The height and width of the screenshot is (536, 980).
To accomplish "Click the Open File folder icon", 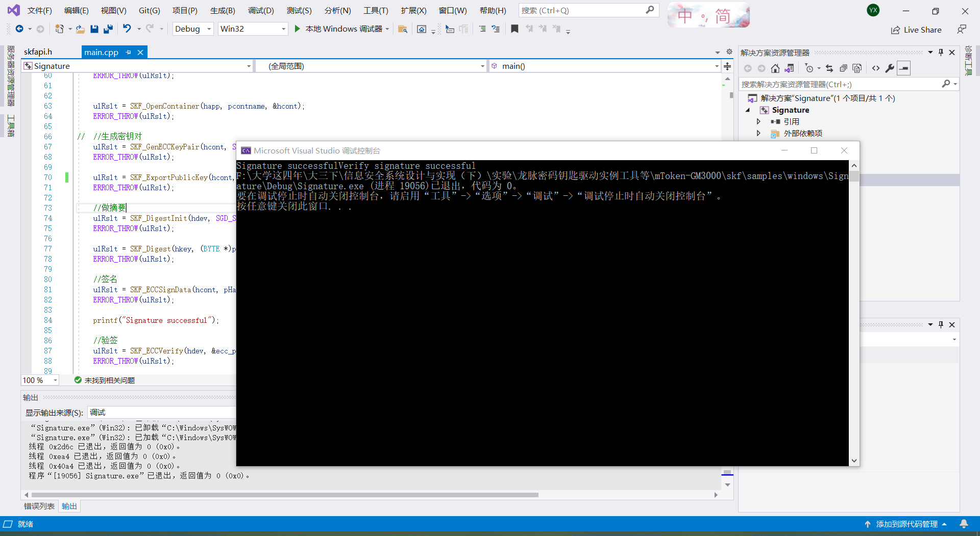I will click(x=81, y=29).
